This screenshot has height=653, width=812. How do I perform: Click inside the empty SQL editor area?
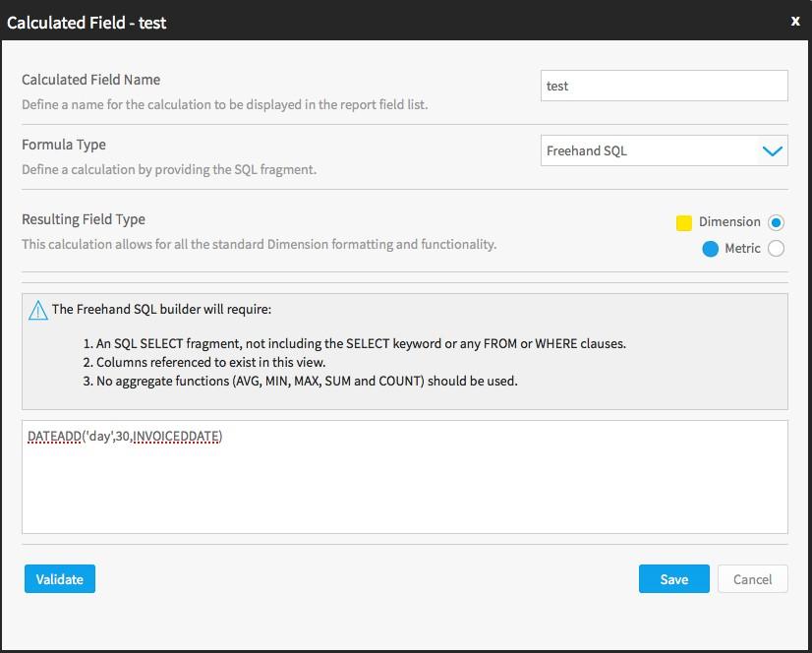coord(405,490)
